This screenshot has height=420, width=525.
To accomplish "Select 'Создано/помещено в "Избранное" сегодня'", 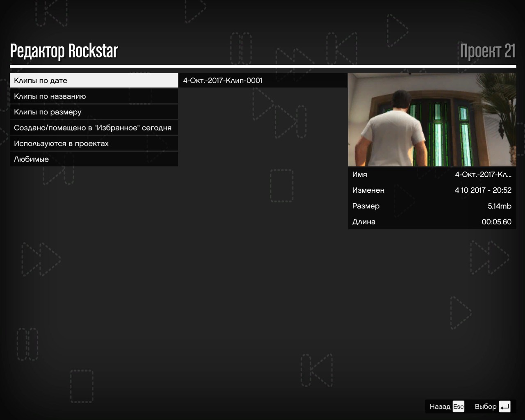I will tap(94, 128).
